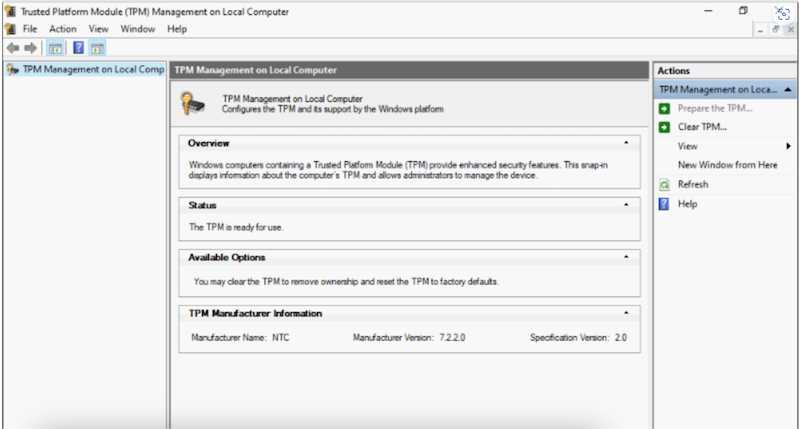Screen dimensions: 800x429
Task: Toggle Show/Hide Console Tree toolbar icon
Action: (56, 48)
